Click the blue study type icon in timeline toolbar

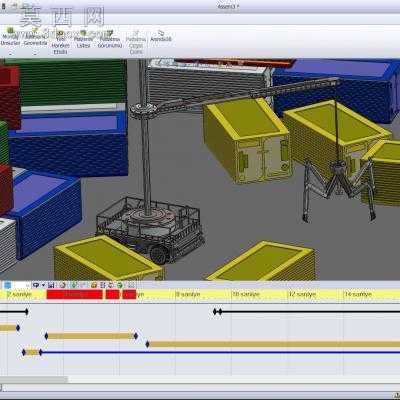coord(8,285)
